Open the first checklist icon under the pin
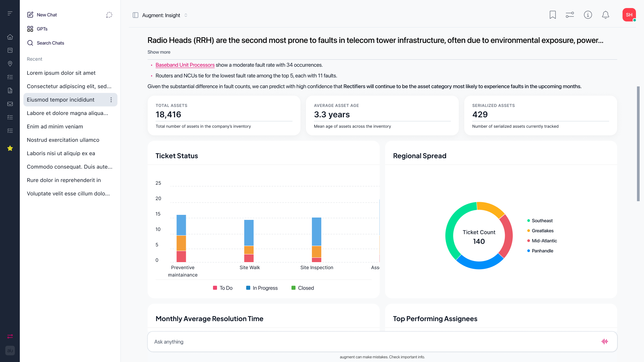 tap(10, 77)
